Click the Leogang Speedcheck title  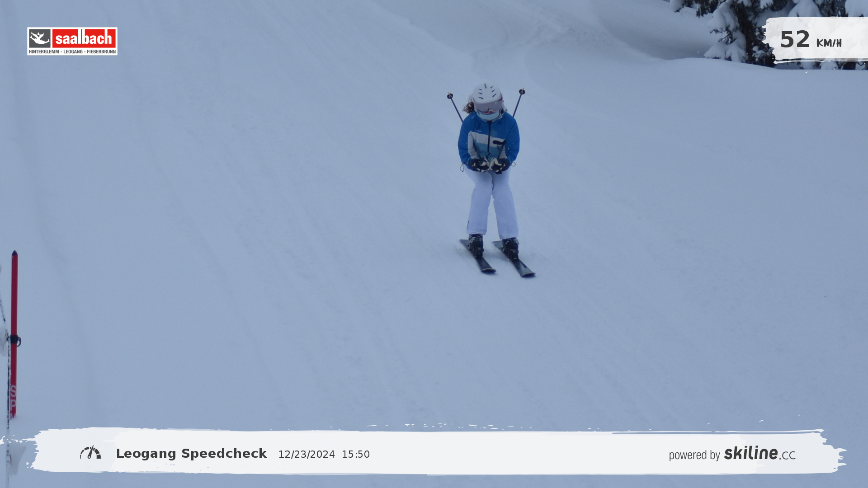(191, 454)
